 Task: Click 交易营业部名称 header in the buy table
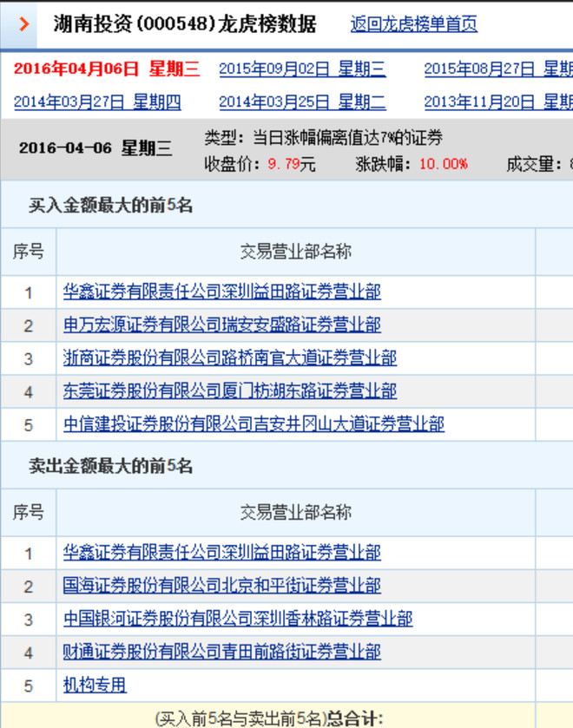(x=295, y=252)
